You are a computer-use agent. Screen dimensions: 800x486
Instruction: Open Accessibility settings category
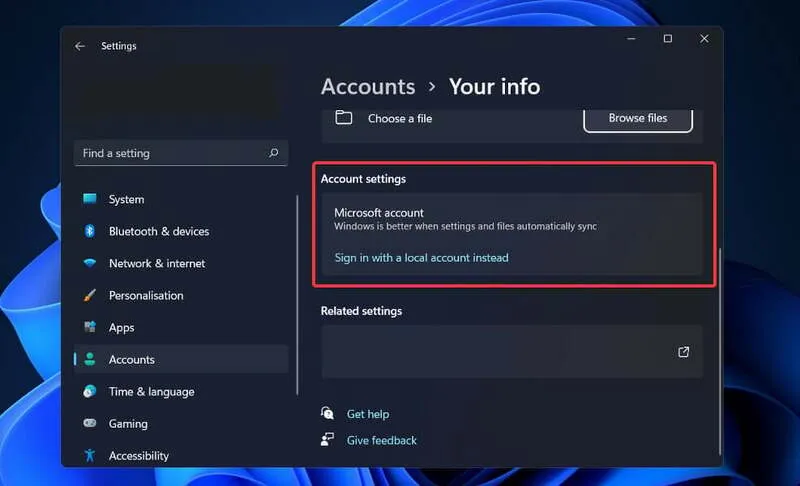[181, 455]
